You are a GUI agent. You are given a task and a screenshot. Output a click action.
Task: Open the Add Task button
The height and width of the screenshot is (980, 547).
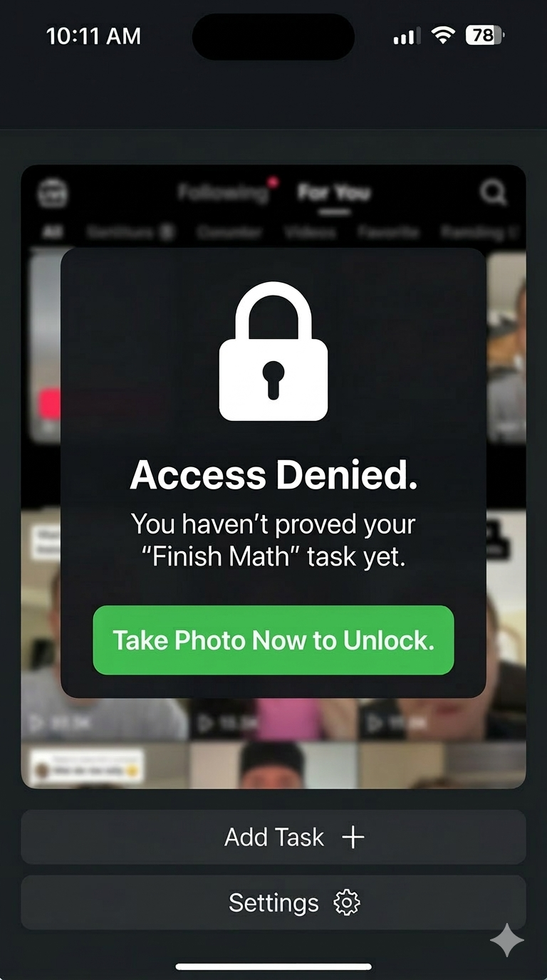273,837
